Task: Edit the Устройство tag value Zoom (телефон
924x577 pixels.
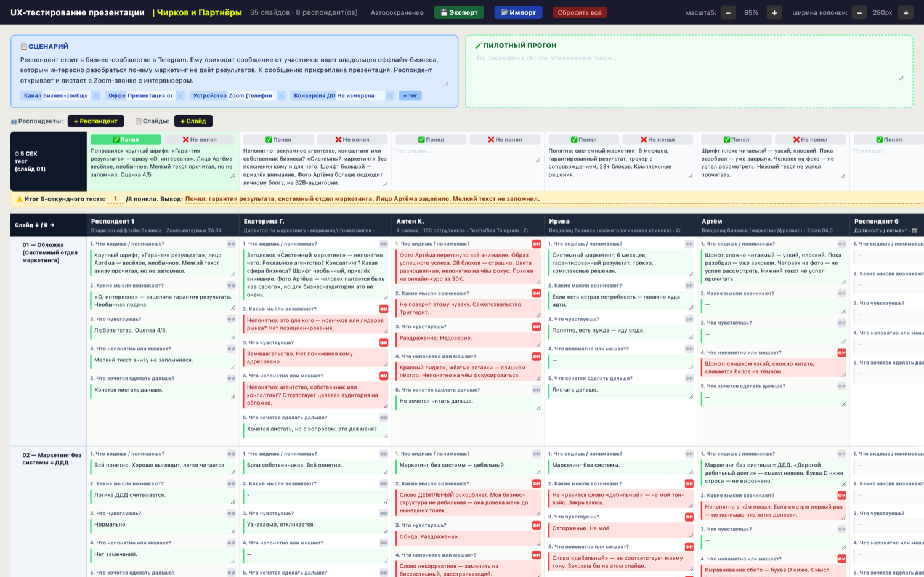Action: coord(251,95)
